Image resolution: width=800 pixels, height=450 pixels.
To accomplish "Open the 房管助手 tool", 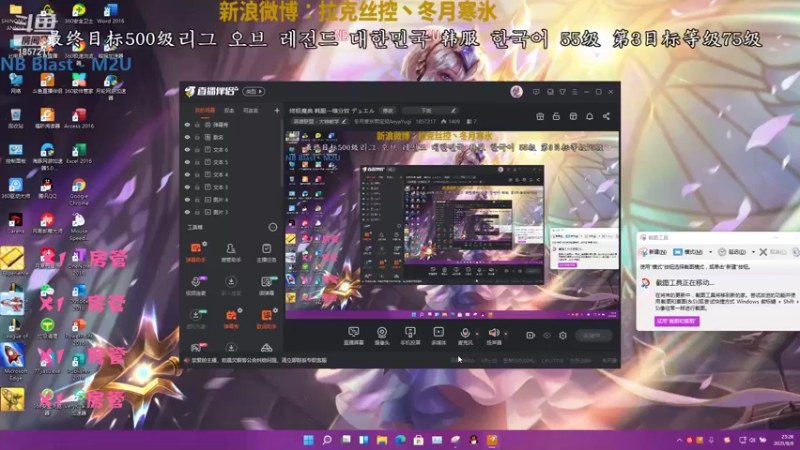I will coord(231,253).
